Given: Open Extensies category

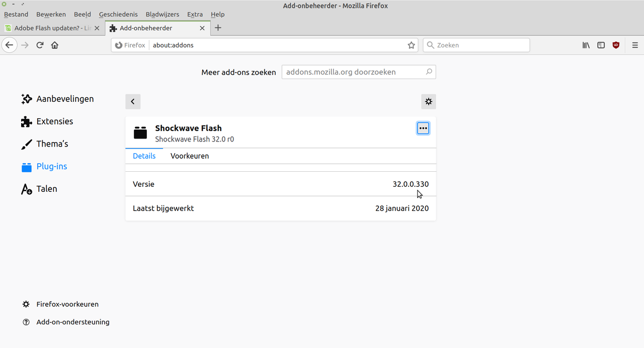Looking at the screenshot, I should [x=47, y=121].
